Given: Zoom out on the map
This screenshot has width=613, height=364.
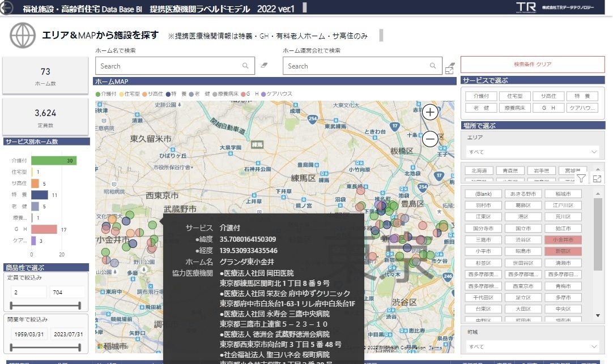Looking at the screenshot, I should [430, 138].
